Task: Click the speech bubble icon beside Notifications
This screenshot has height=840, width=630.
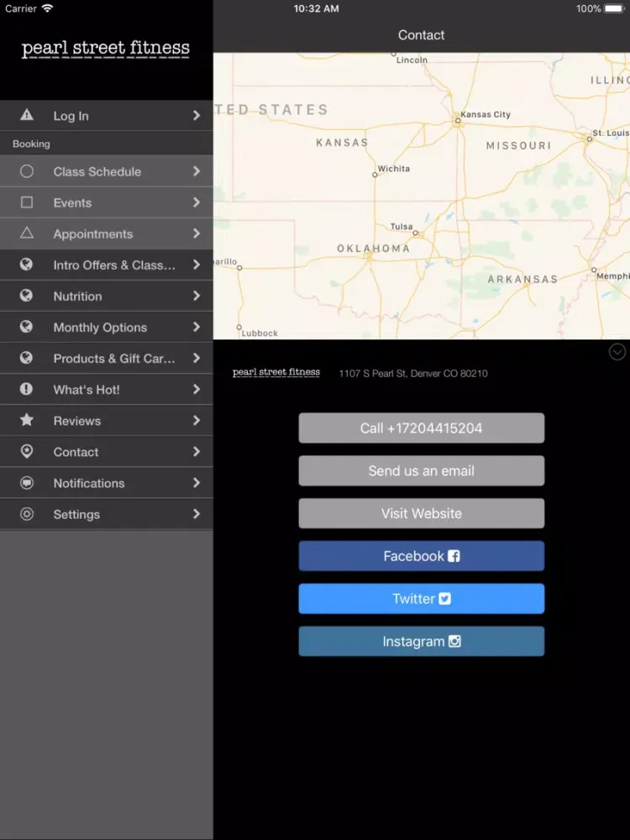Action: coord(26,482)
